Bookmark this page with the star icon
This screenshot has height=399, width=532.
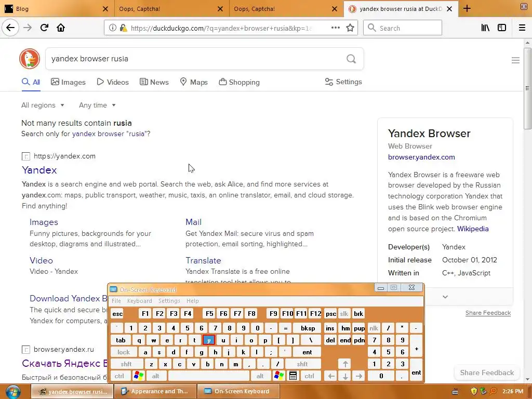(350, 28)
